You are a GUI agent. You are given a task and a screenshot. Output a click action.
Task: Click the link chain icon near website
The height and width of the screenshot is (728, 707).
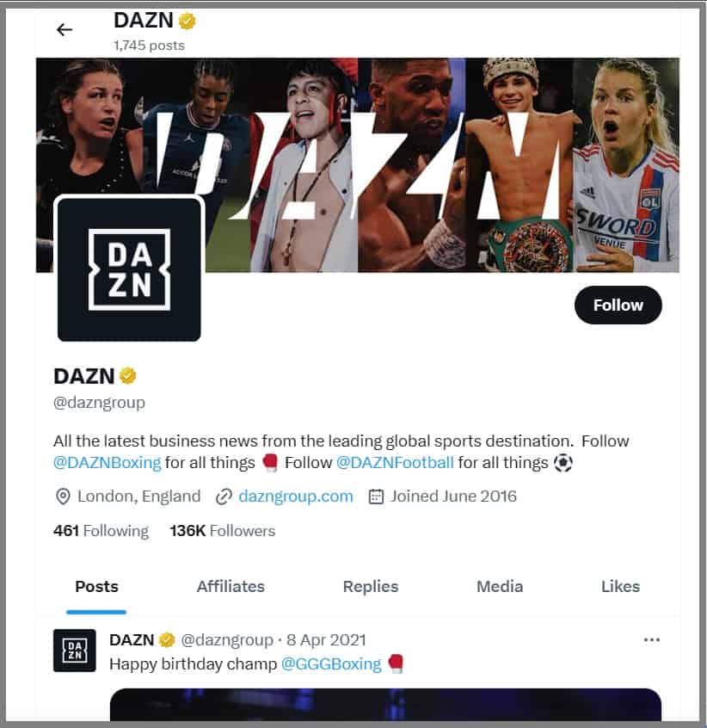point(224,497)
